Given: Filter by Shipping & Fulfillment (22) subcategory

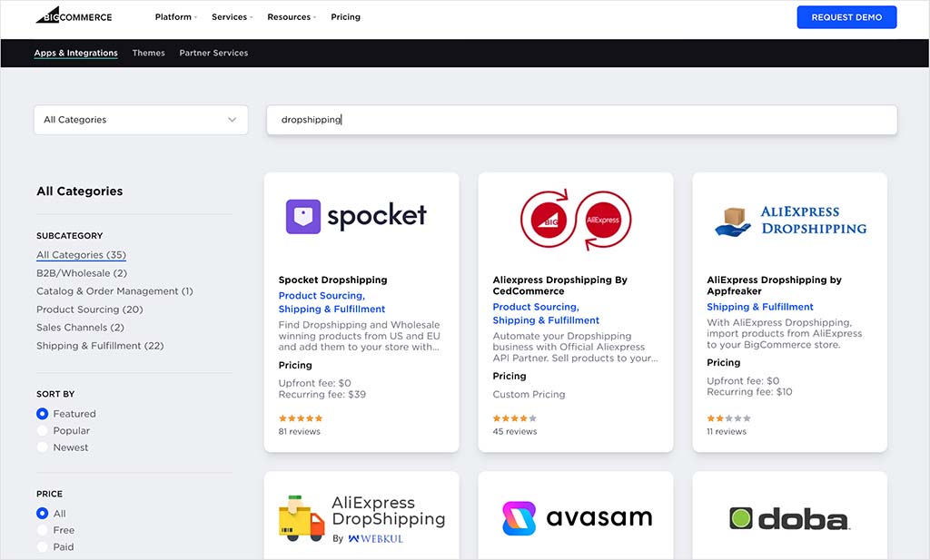Looking at the screenshot, I should coord(100,346).
